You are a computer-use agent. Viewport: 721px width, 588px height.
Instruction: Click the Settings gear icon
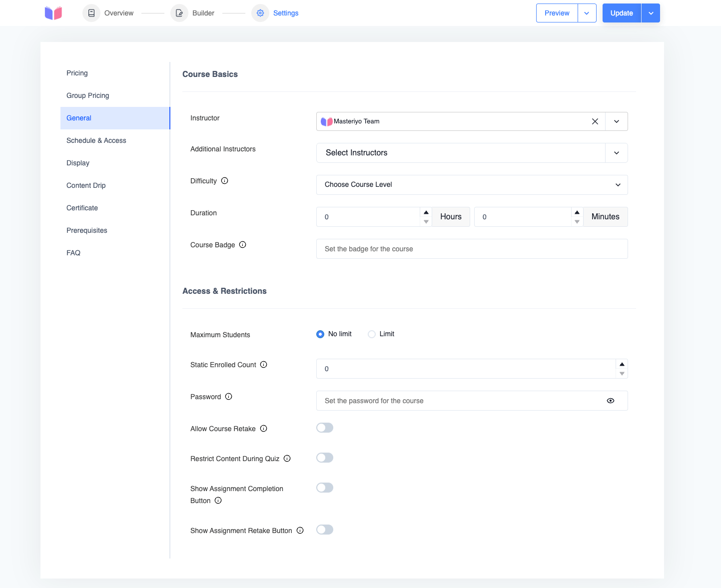[x=260, y=13]
